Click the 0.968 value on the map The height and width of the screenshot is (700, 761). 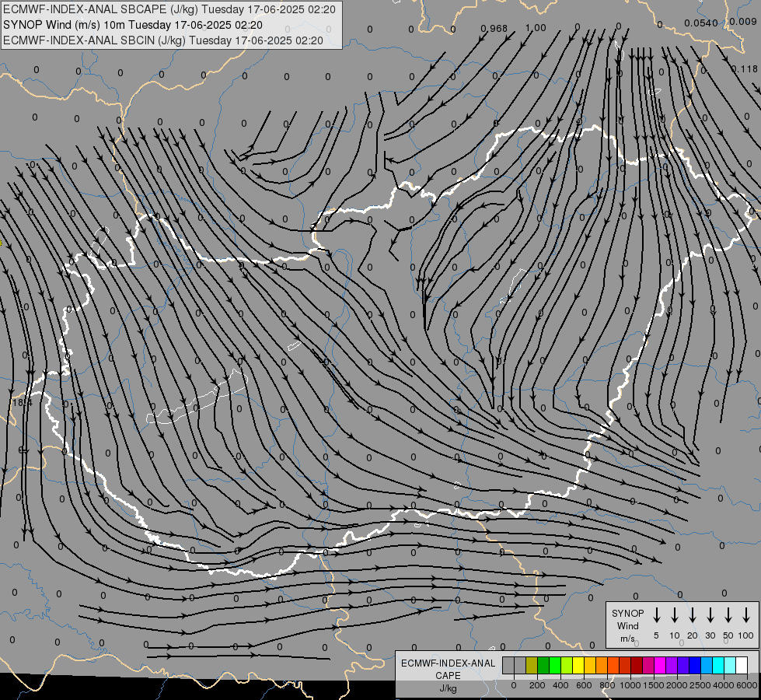tap(494, 29)
